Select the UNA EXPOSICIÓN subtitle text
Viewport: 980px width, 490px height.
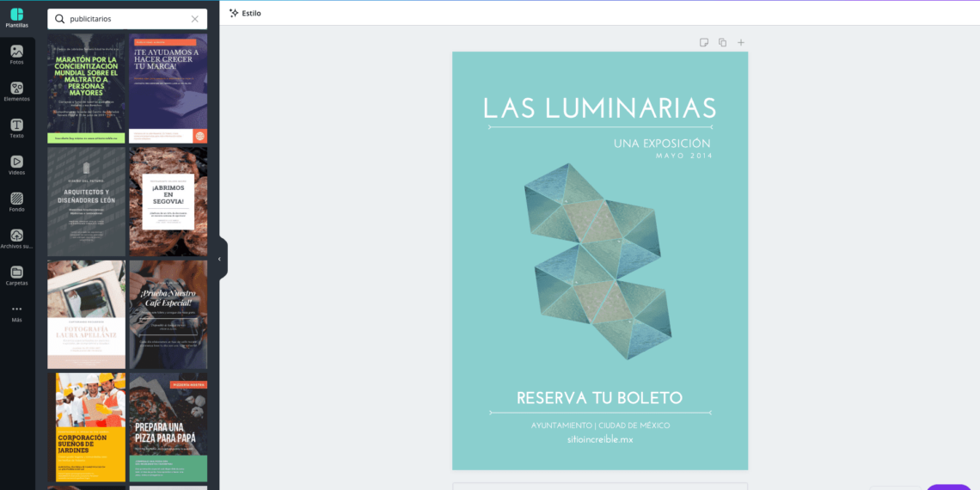pos(662,144)
